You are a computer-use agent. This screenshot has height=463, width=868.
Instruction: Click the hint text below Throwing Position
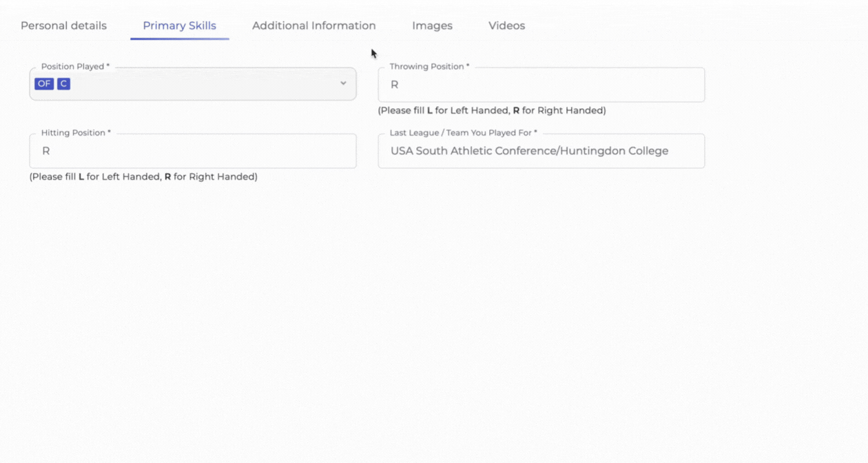(491, 110)
